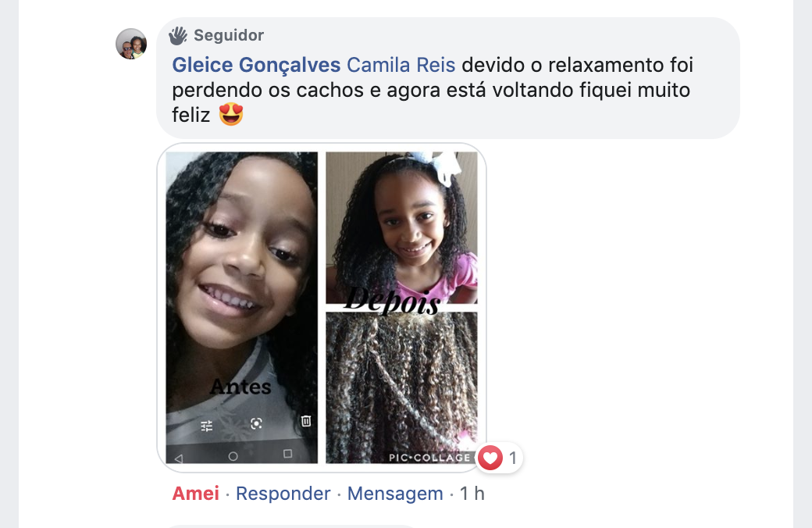
Task: Click the sliders adjust icon in the photo
Action: click(207, 426)
